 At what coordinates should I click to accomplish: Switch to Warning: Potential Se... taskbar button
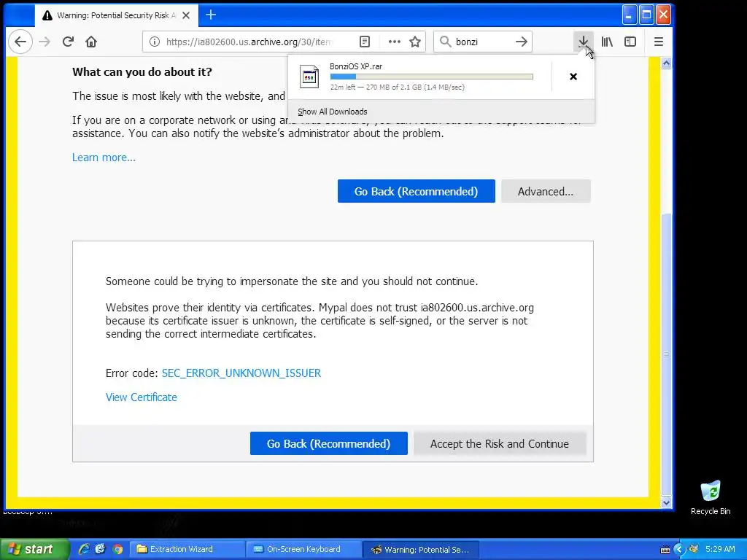(x=421, y=550)
